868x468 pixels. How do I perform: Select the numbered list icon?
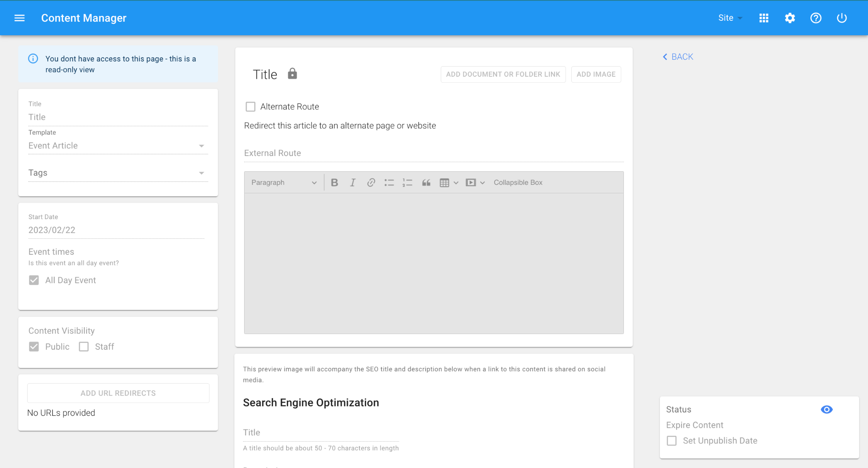click(407, 182)
